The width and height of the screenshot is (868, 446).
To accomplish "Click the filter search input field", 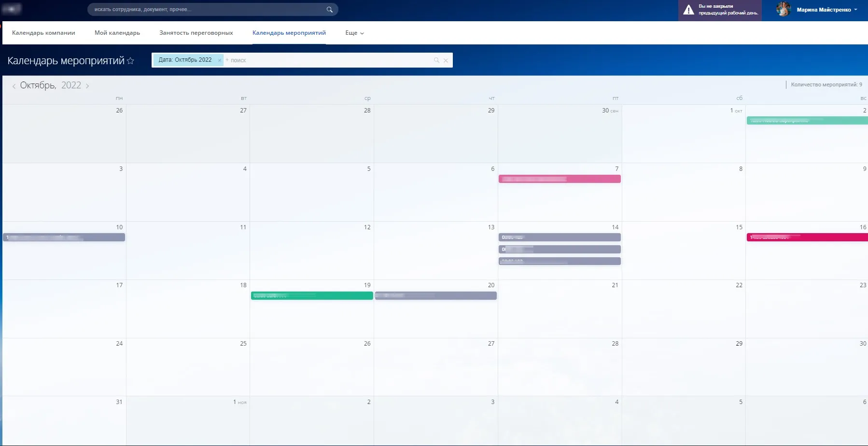I will (x=328, y=60).
